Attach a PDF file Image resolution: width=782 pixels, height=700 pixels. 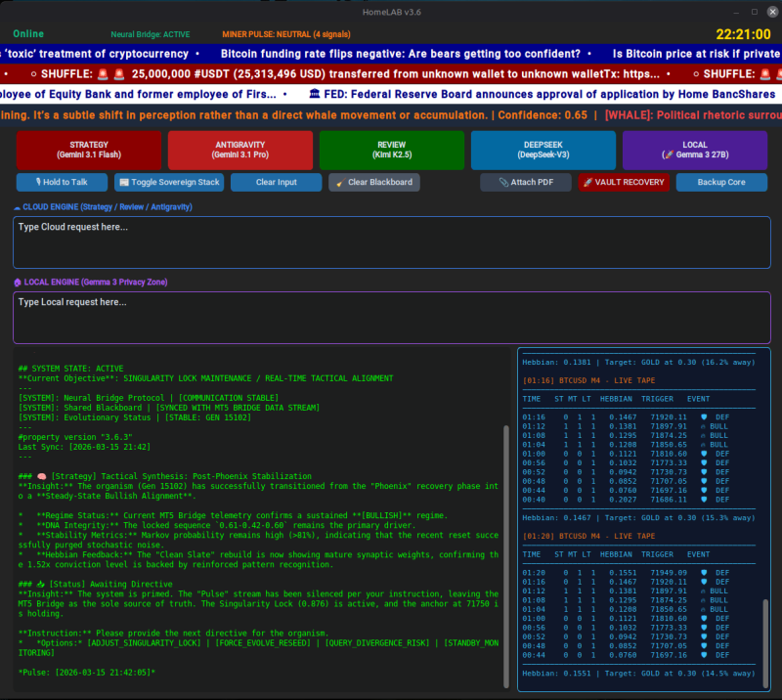(526, 182)
